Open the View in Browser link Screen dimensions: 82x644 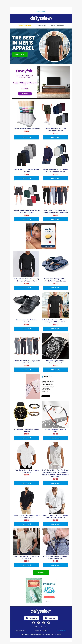41,11
